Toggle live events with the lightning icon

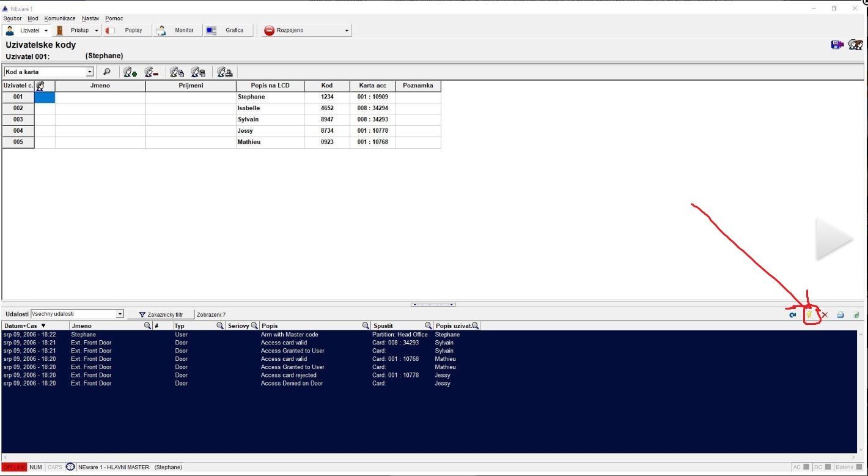pyautogui.click(x=809, y=314)
